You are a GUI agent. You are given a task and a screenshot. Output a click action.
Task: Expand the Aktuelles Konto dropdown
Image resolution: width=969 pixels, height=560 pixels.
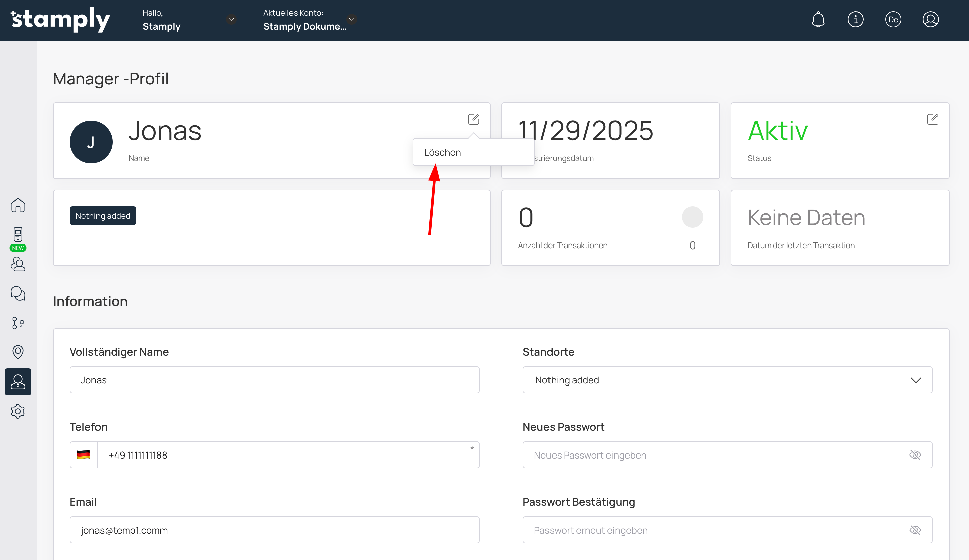(351, 19)
